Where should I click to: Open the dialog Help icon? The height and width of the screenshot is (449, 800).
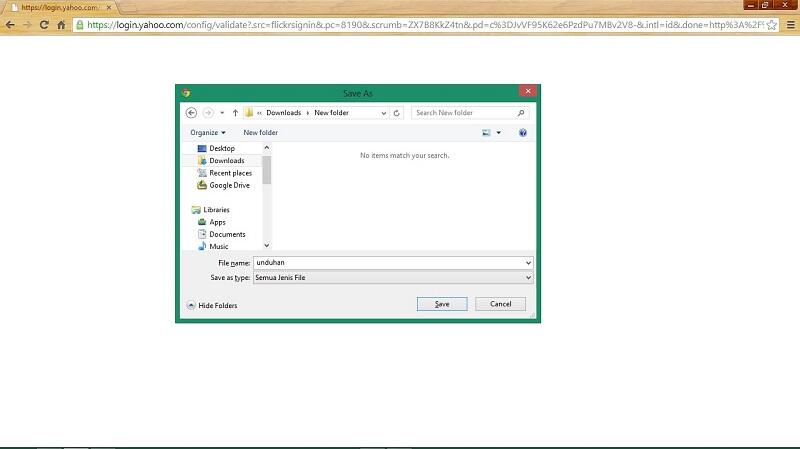[x=523, y=132]
